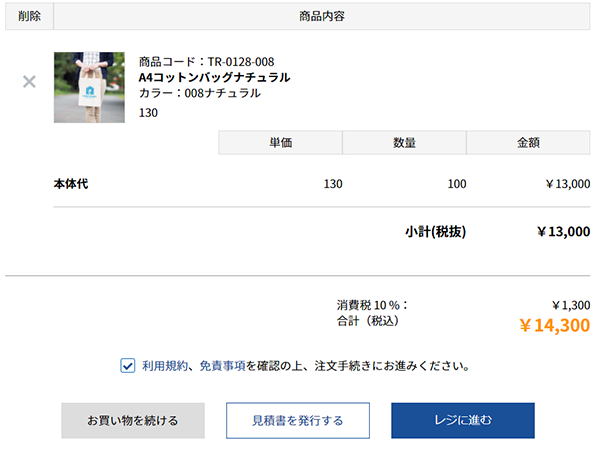600x449 pixels.
Task: Click the product code TR-0128-008 text
Action: point(207,62)
